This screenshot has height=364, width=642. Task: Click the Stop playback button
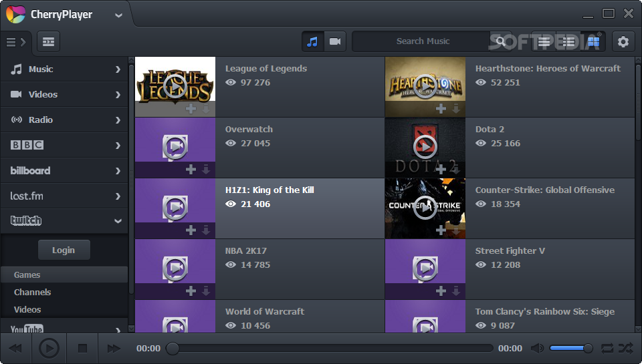[x=83, y=349]
